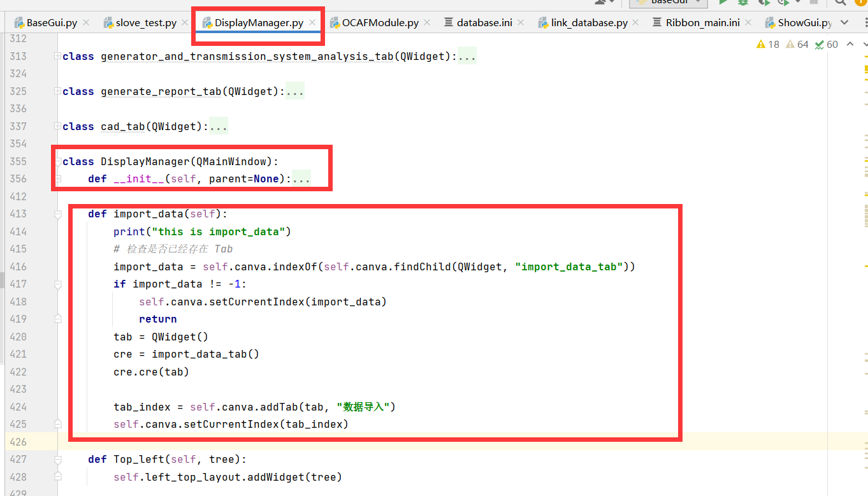Select the DisplayManager.py tab
This screenshot has height=496, width=868.
tap(259, 22)
